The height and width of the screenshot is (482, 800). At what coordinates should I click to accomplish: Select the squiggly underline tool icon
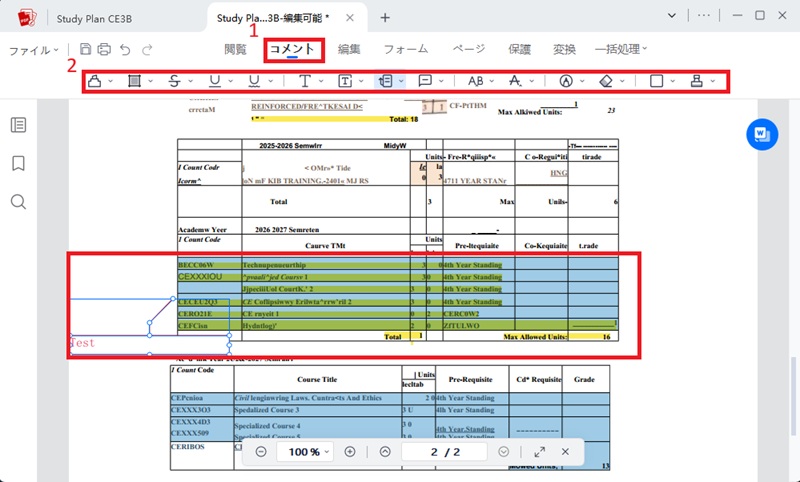[254, 81]
